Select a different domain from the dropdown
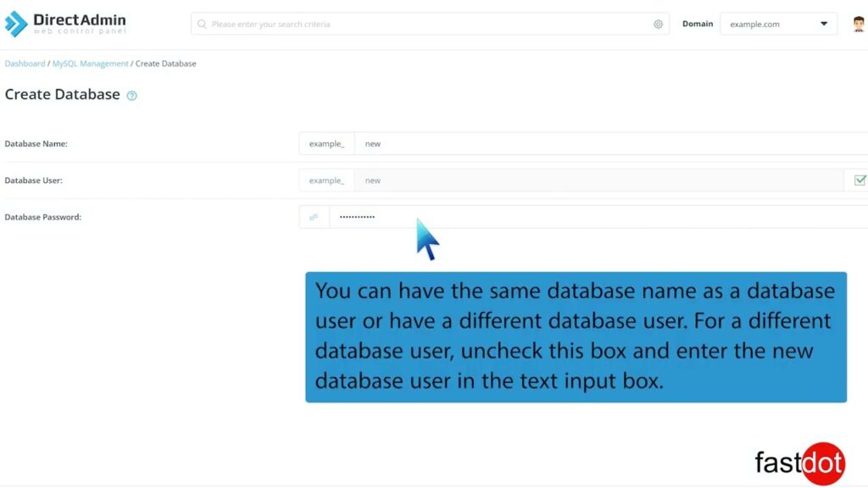Image resolution: width=868 pixels, height=488 pixels. (x=776, y=24)
